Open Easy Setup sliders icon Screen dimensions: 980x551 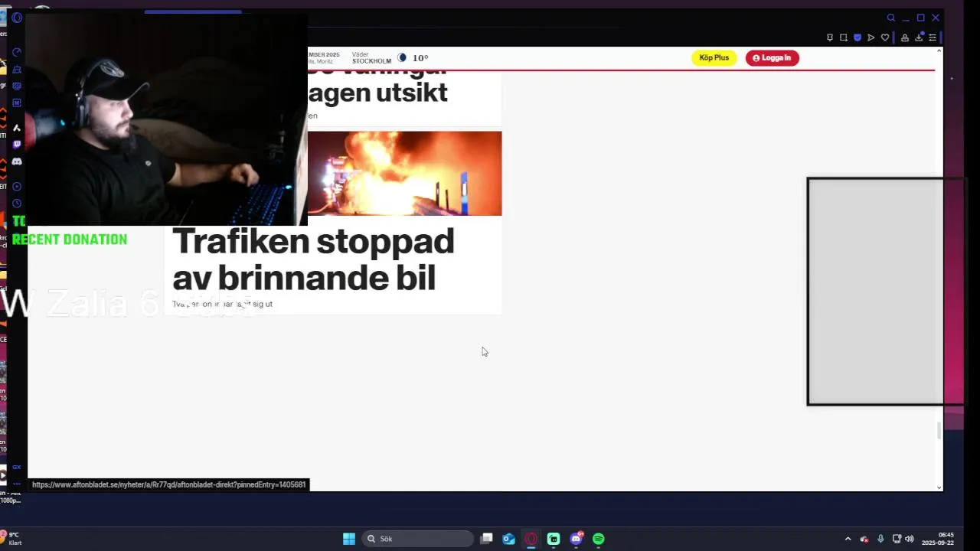(933, 37)
